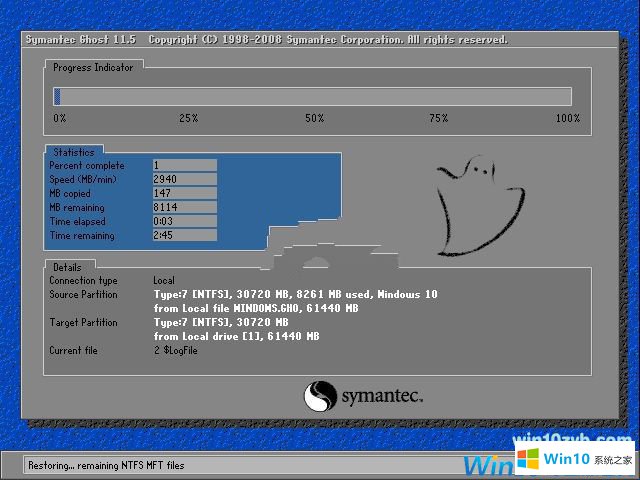Click the Percent complete label
Image resolution: width=640 pixels, height=480 pixels.
(87, 165)
